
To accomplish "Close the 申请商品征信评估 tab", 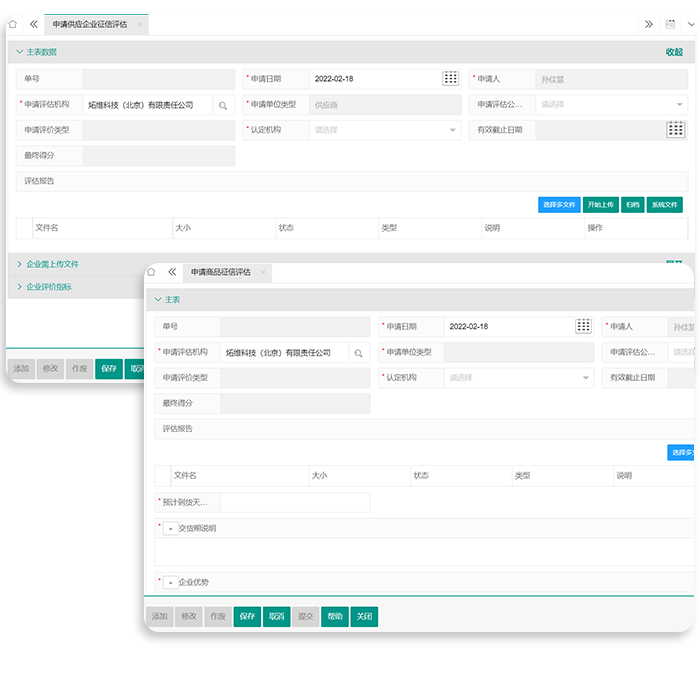I will coord(263,272).
